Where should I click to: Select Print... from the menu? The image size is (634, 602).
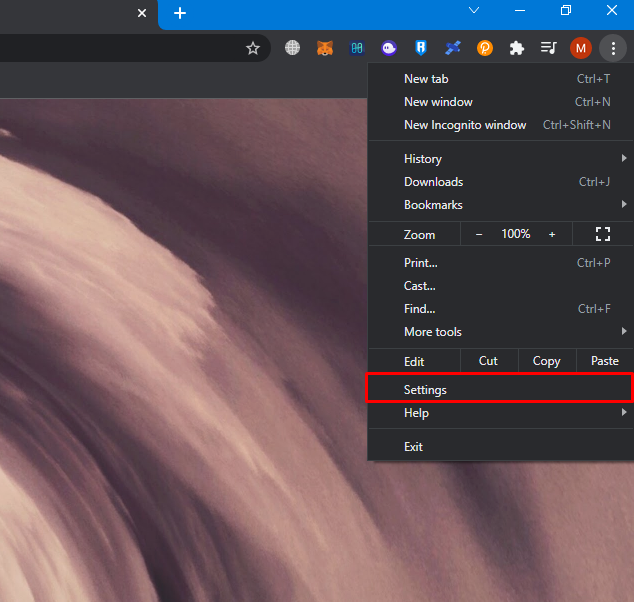point(501,263)
